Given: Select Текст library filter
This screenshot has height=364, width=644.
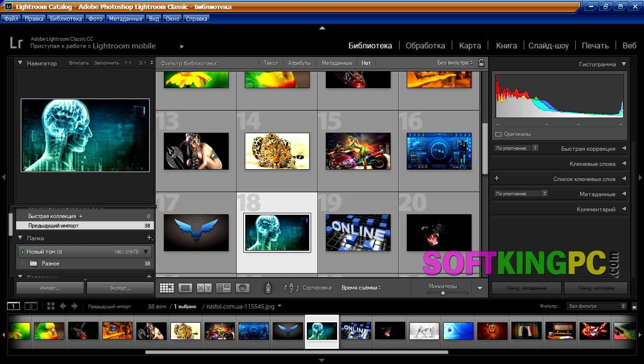Looking at the screenshot, I should 271,63.
